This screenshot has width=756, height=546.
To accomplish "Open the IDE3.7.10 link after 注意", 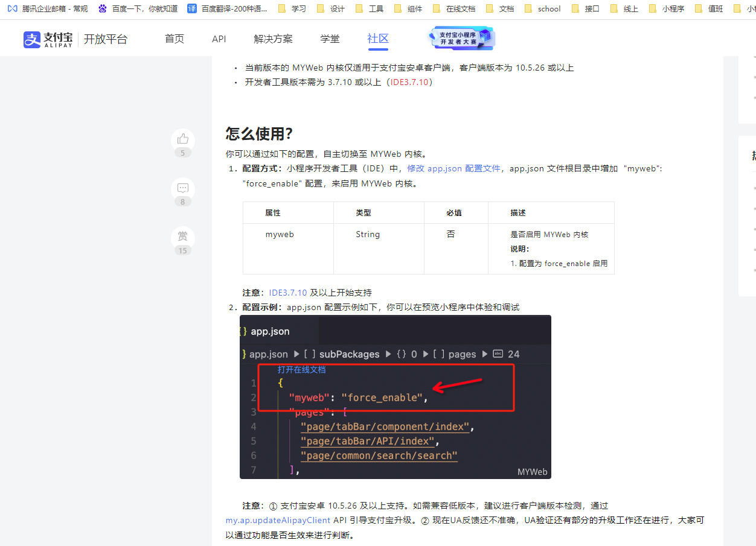I will (288, 293).
